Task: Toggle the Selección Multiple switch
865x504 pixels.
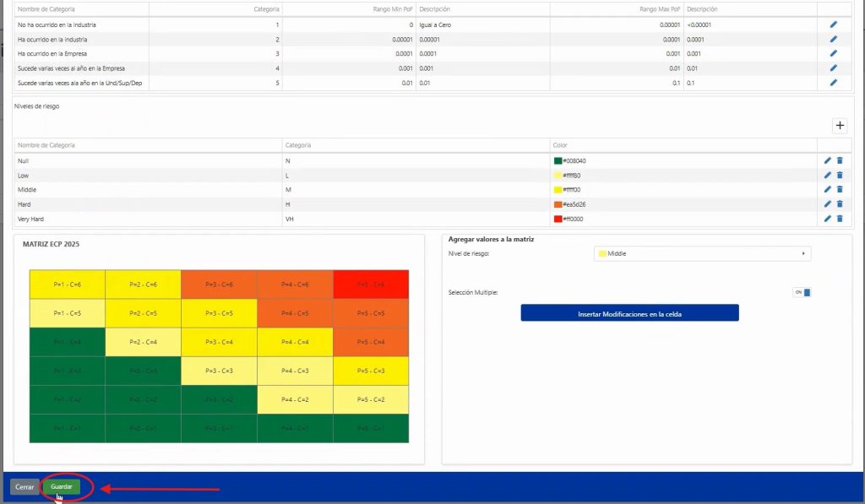Action: (802, 293)
